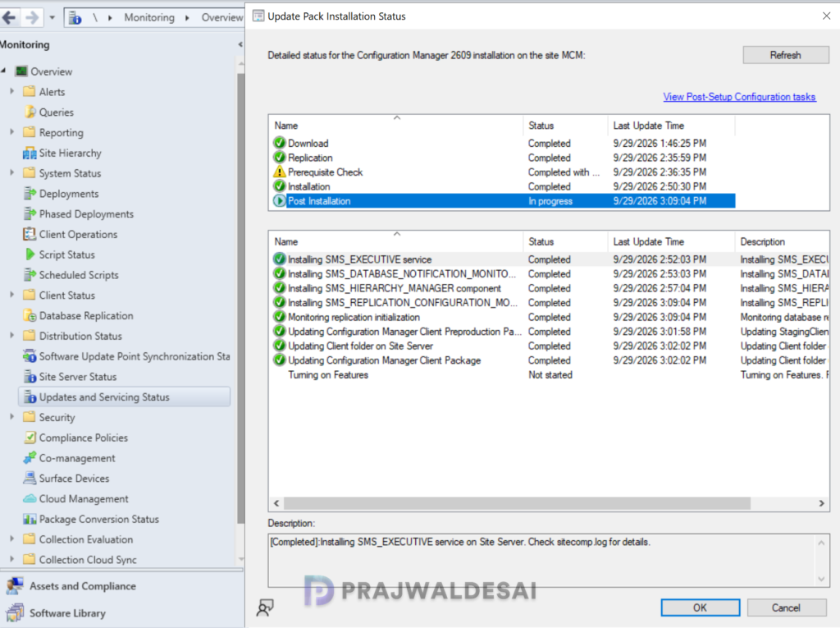Expand the System Status node
The width and height of the screenshot is (840, 628).
11,172
